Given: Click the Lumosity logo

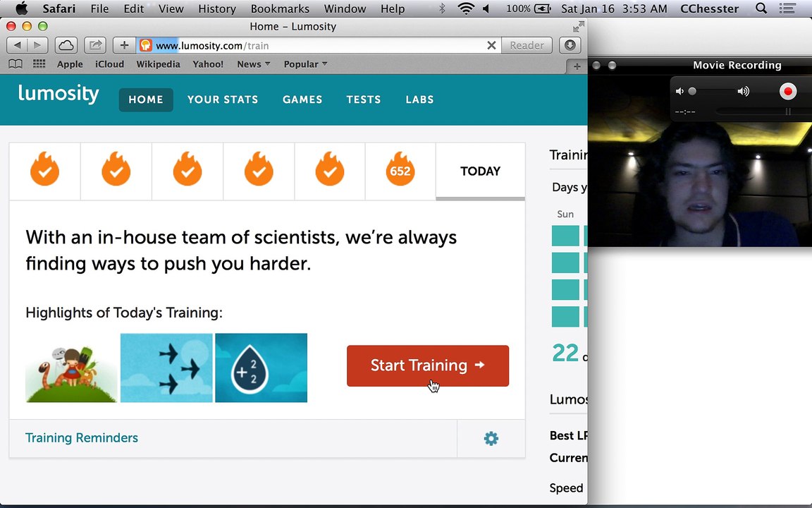Looking at the screenshot, I should 59,94.
